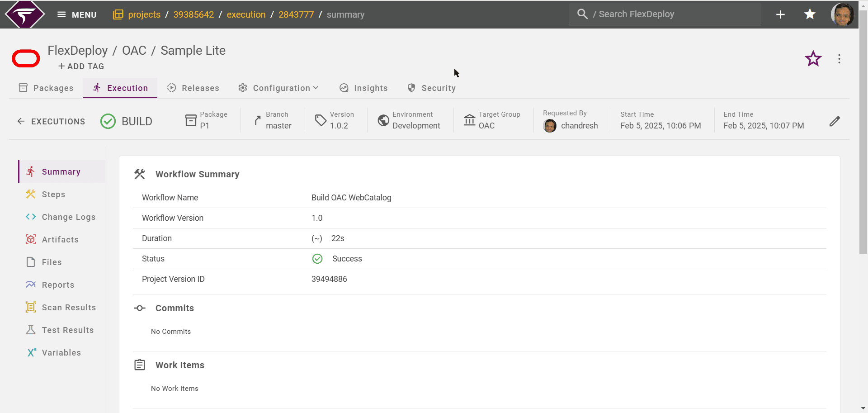Click the projects breadcrumb link
This screenshot has height=413, width=868.
(144, 14)
